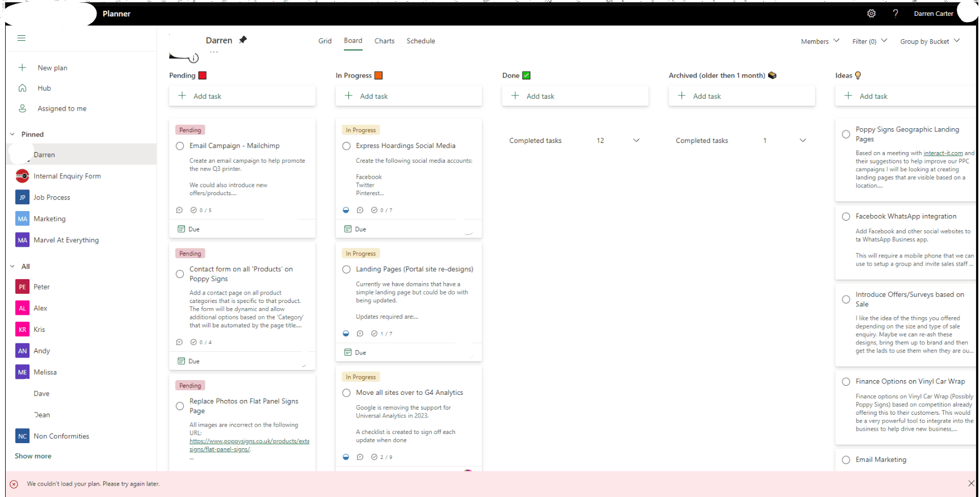Click checklist 2/9 icon on G4 Analytics card
This screenshot has width=980, height=497.
[374, 457]
